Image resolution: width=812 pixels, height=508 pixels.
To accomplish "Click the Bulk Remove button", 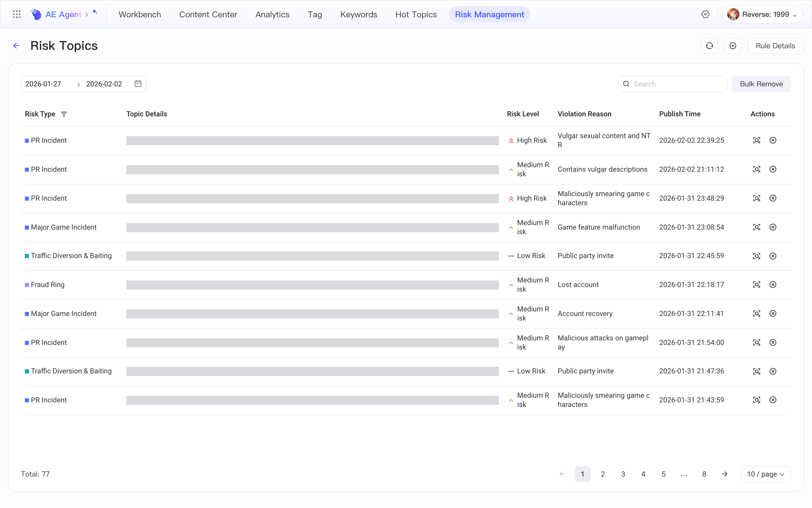I will pyautogui.click(x=761, y=84).
